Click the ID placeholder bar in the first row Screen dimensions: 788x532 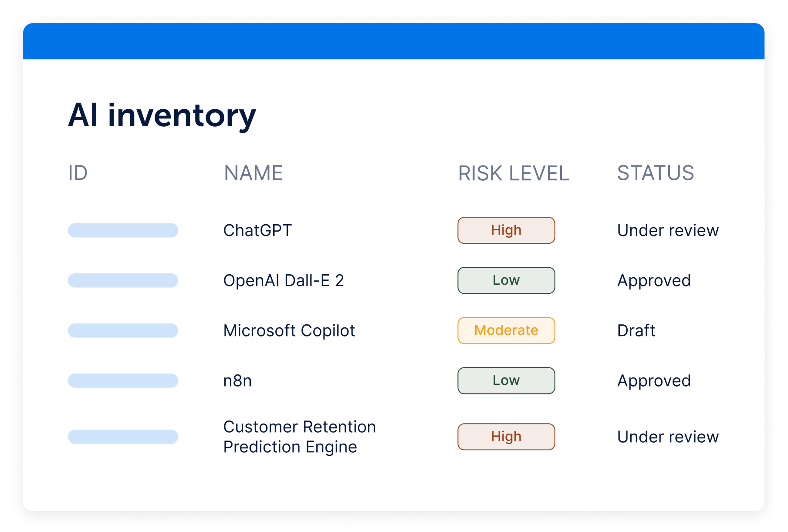click(123, 230)
